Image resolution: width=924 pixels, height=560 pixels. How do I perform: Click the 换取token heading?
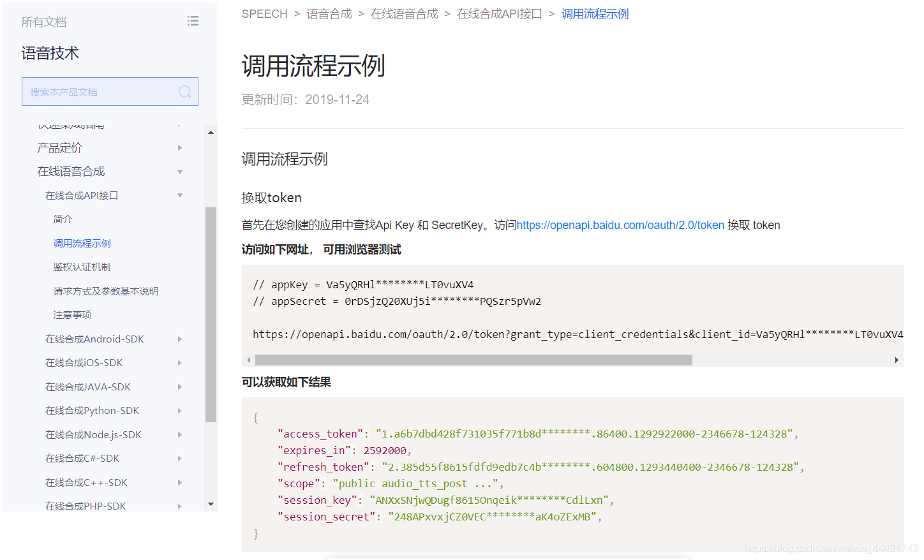coord(272,198)
